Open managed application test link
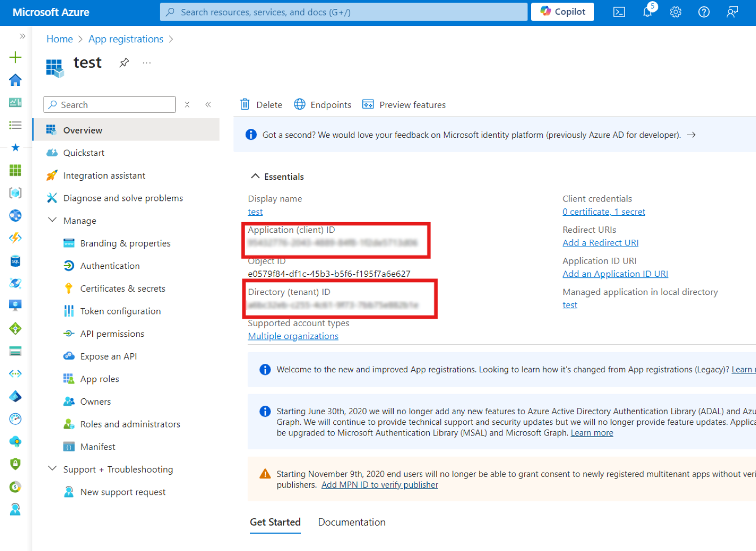Screen dimensions: 756x551 [570, 305]
